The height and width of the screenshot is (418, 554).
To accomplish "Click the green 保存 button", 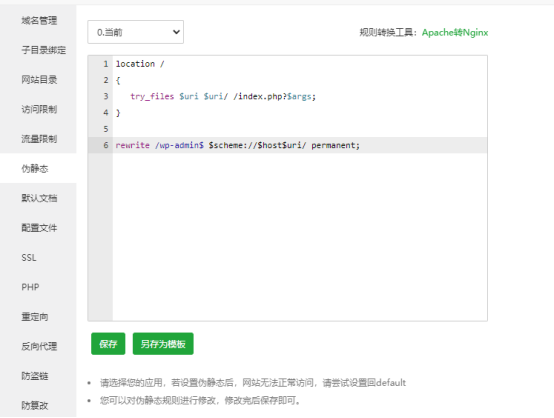I will [108, 344].
